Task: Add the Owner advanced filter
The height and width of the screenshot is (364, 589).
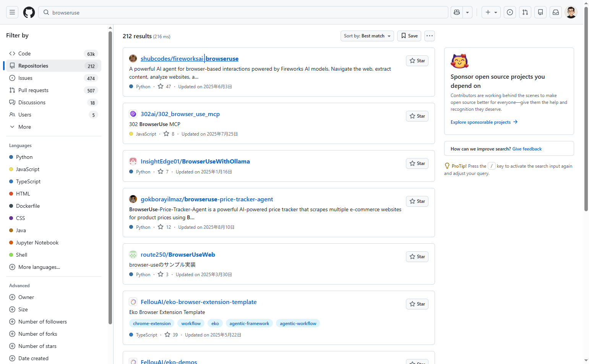Action: [x=54, y=297]
